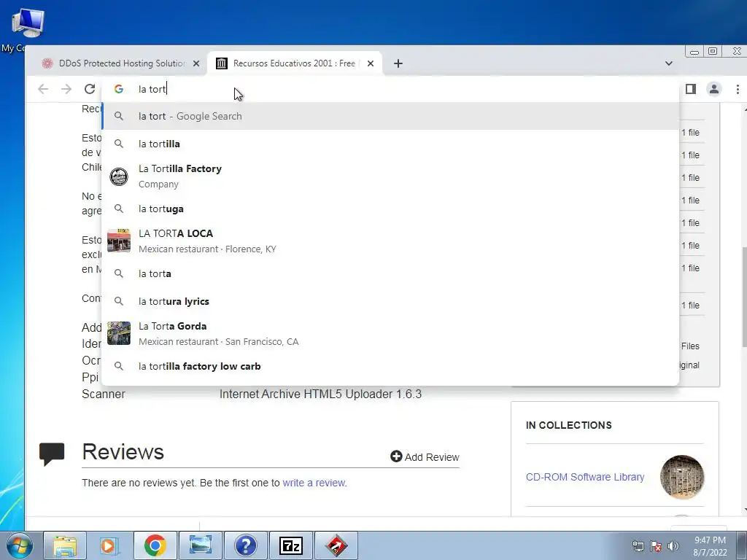Open the blue question mark Help icon

245,545
